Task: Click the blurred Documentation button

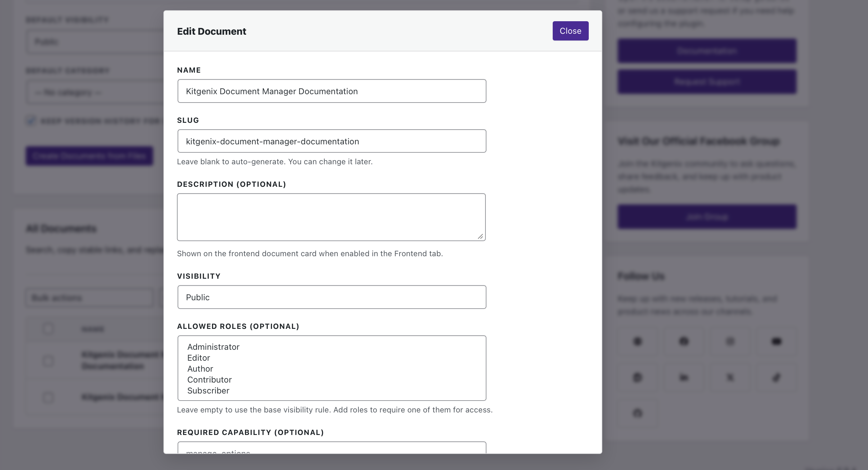Action: 706,51
